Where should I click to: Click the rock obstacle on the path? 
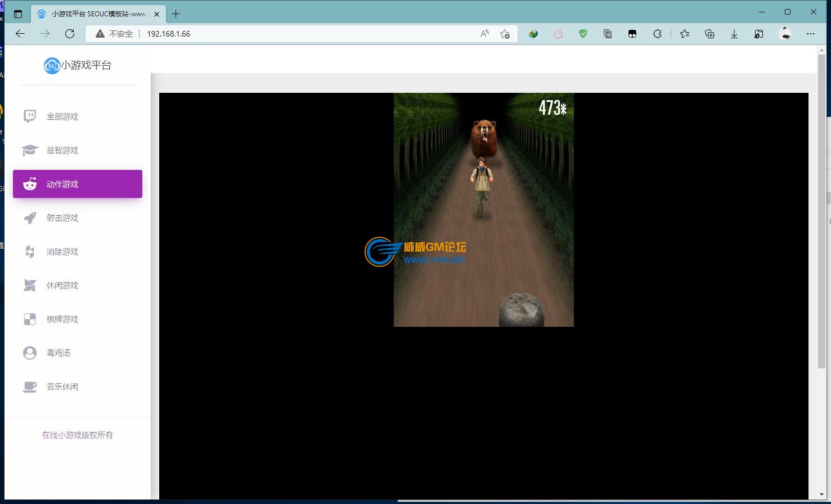coord(522,310)
